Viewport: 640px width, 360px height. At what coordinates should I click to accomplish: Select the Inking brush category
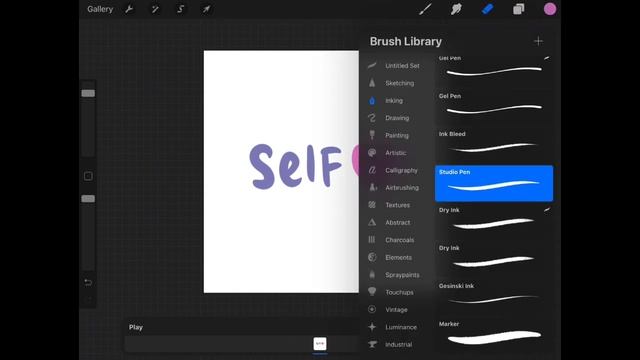[x=394, y=100]
